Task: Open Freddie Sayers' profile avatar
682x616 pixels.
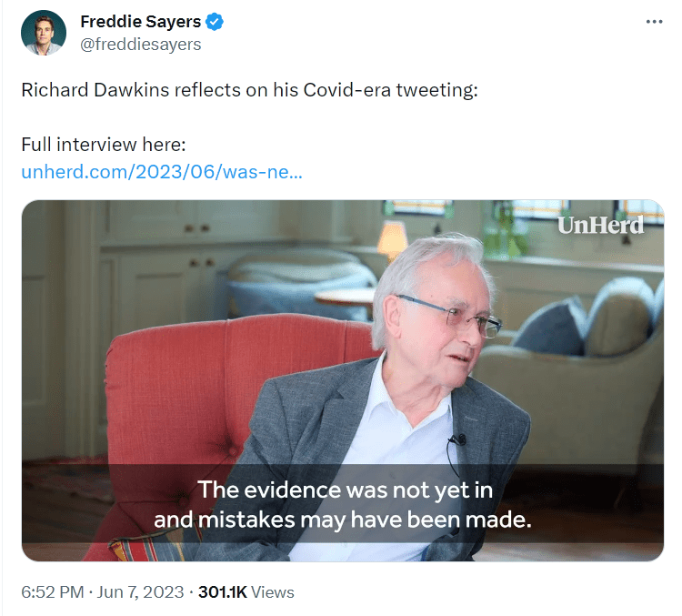Action: [44, 33]
